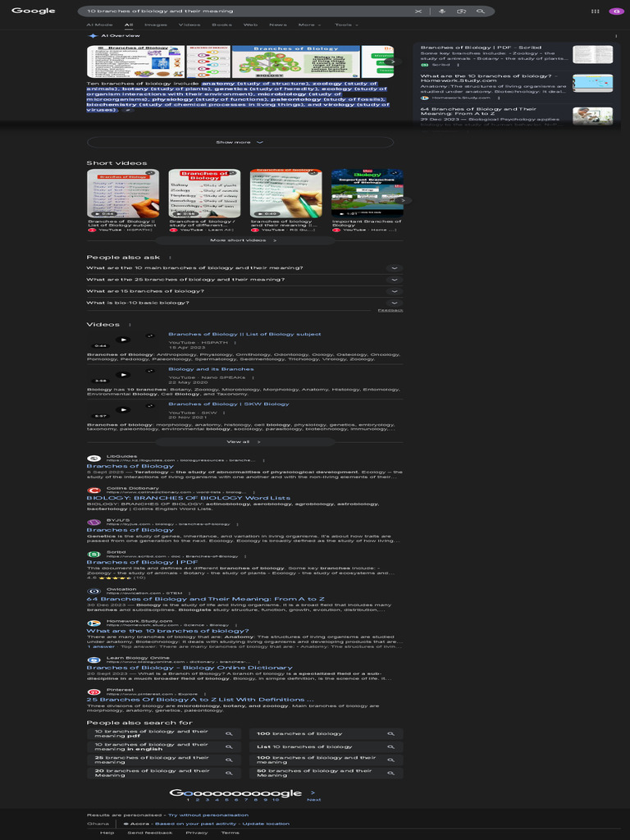This screenshot has width=630, height=840.
Task: Advance the Short videos carousel arrow
Action: point(404,200)
